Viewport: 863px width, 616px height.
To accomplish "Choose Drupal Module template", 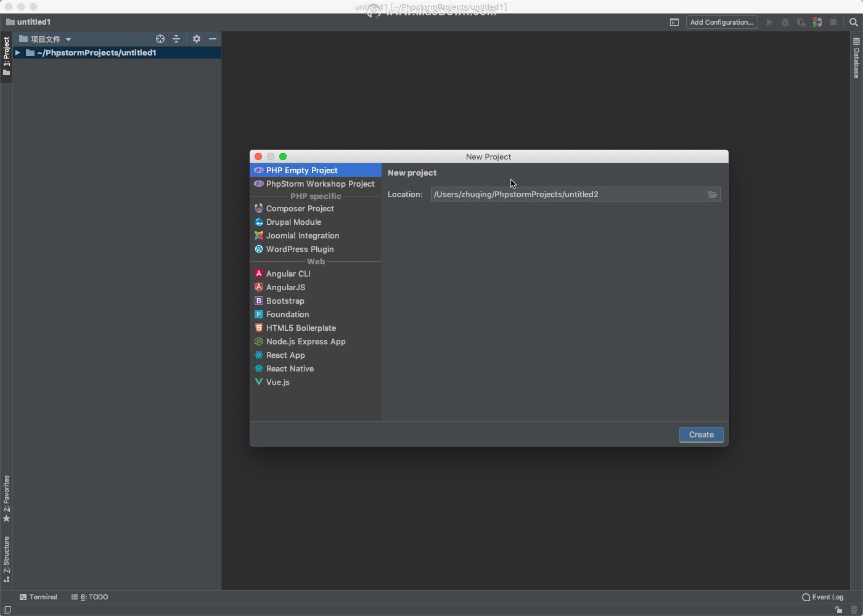I will (316, 222).
